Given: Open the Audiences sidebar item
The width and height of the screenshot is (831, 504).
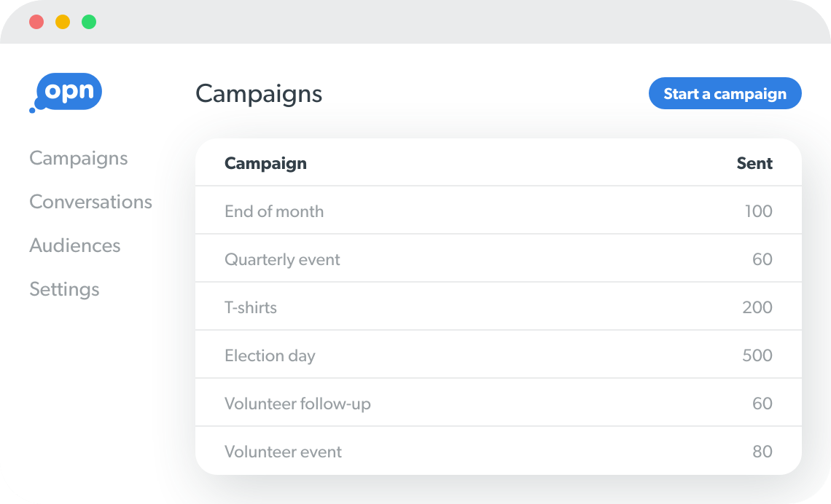Looking at the screenshot, I should coord(75,245).
